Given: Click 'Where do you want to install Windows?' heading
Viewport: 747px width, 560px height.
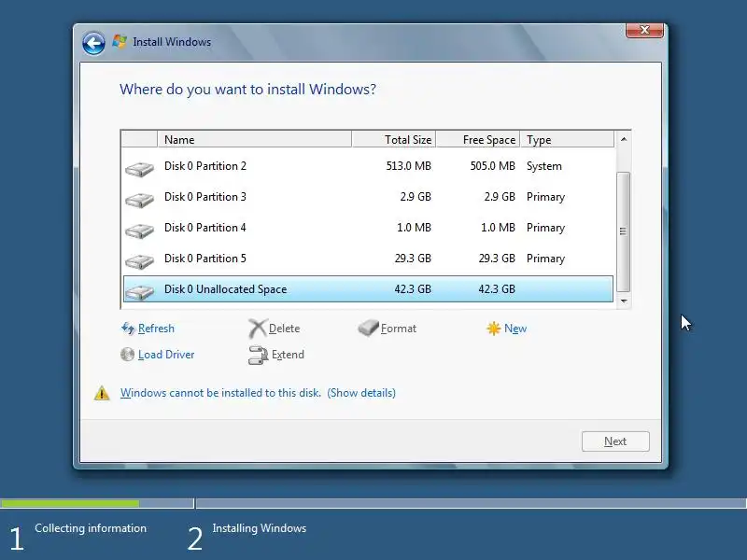Looking at the screenshot, I should tap(247, 89).
